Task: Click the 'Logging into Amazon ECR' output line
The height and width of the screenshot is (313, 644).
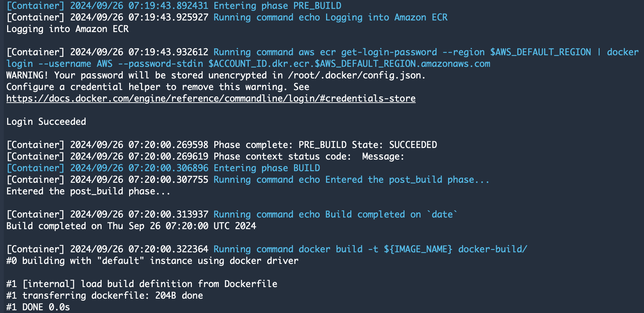Action: tap(67, 29)
